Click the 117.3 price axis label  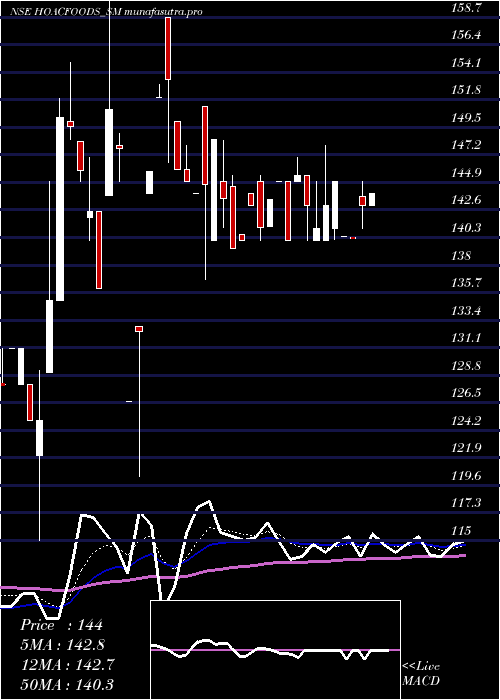pos(466,504)
